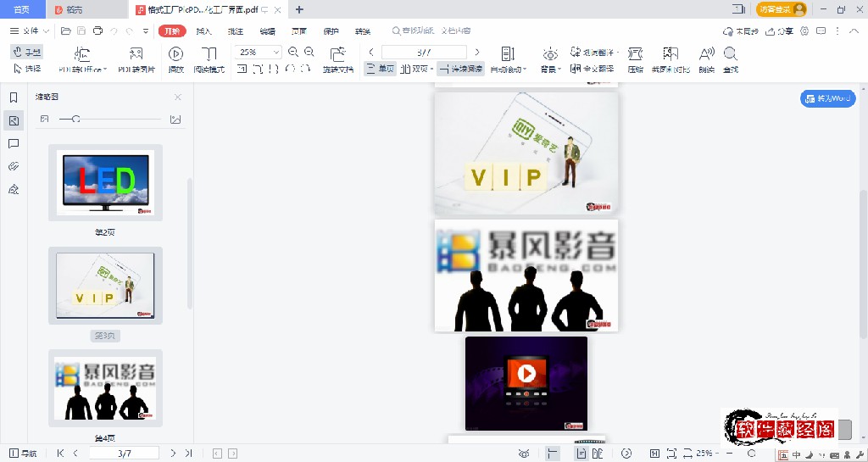Click the enlarge thumbnails icon
The height and width of the screenshot is (462, 868).
click(x=175, y=119)
